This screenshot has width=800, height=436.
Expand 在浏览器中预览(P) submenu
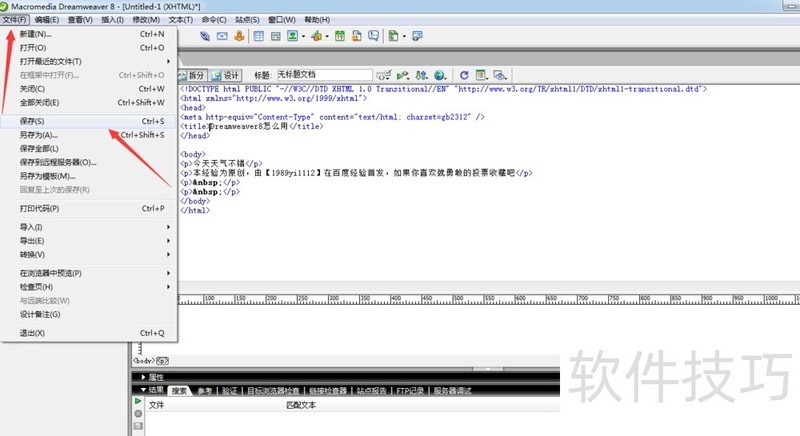[89, 273]
